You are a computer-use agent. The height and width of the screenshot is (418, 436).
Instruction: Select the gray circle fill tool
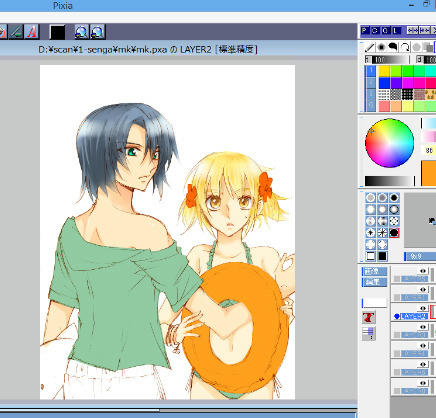pyautogui.click(x=416, y=47)
